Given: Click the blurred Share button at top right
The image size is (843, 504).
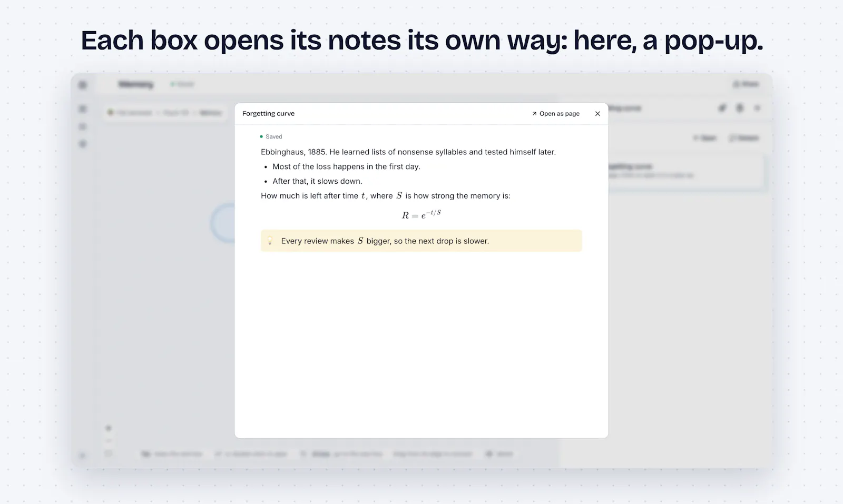Looking at the screenshot, I should pos(746,84).
